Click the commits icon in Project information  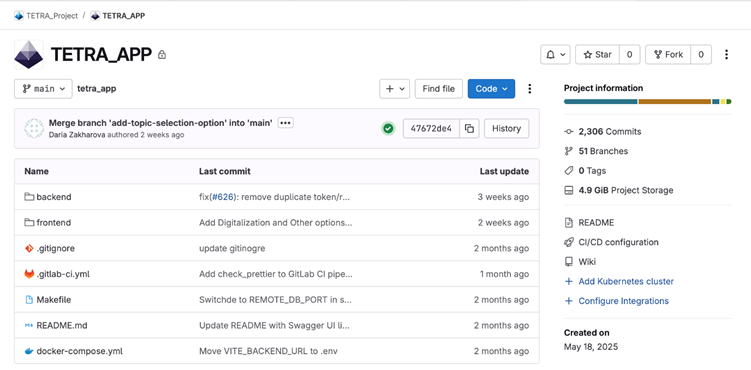tap(569, 132)
